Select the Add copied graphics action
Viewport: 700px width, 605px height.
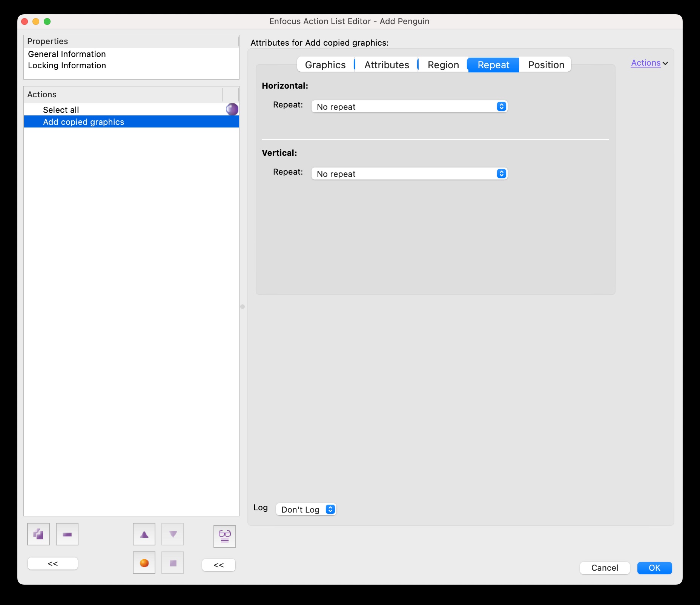[x=131, y=122]
